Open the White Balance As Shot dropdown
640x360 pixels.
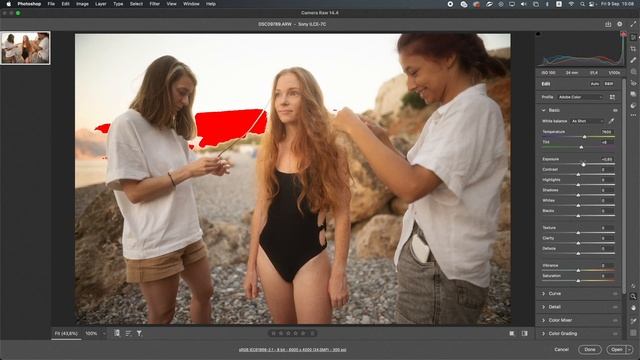pyautogui.click(x=587, y=121)
